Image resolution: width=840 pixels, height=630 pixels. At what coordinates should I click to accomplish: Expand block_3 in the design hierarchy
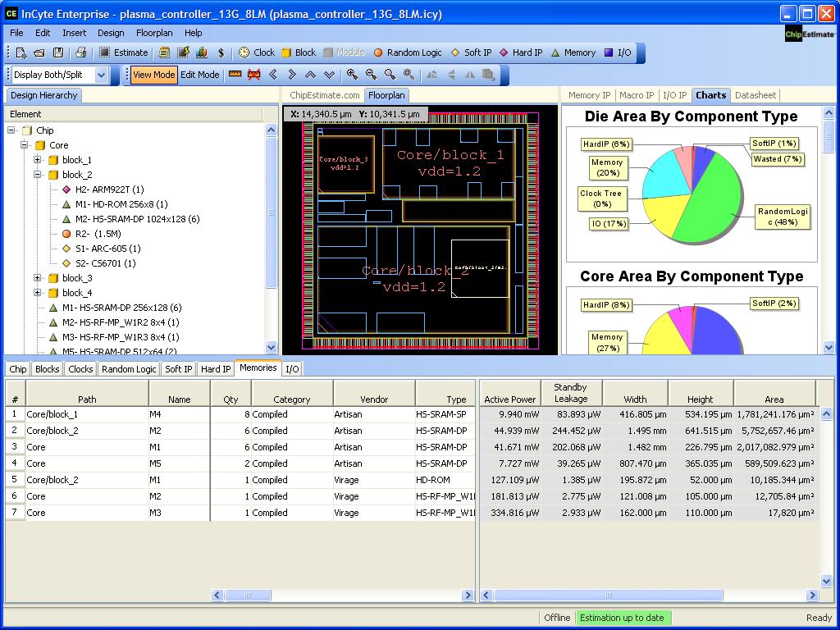point(38,277)
